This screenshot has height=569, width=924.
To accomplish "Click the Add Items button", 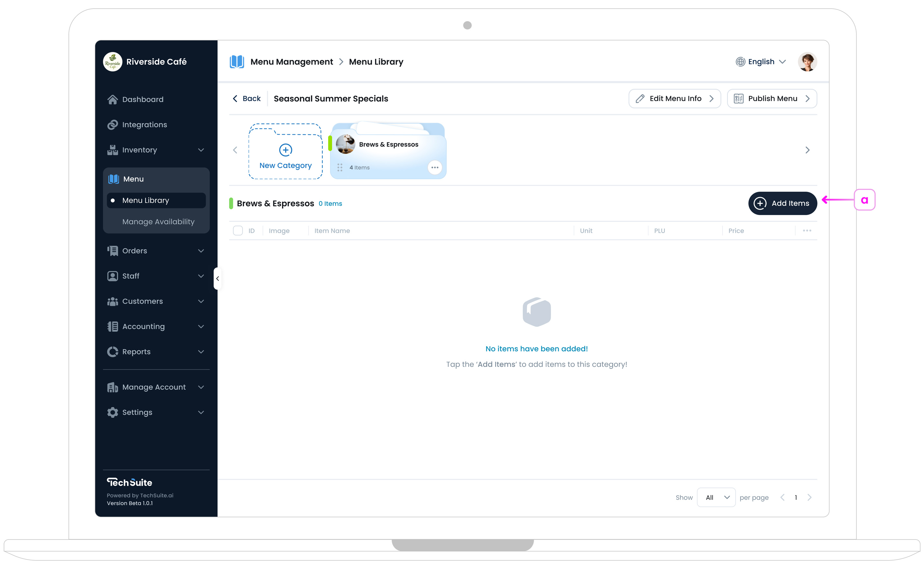I will 782,203.
